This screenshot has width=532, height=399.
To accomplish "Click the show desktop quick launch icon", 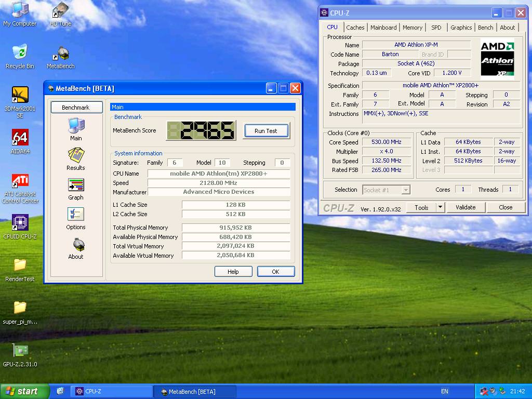I will click(60, 391).
